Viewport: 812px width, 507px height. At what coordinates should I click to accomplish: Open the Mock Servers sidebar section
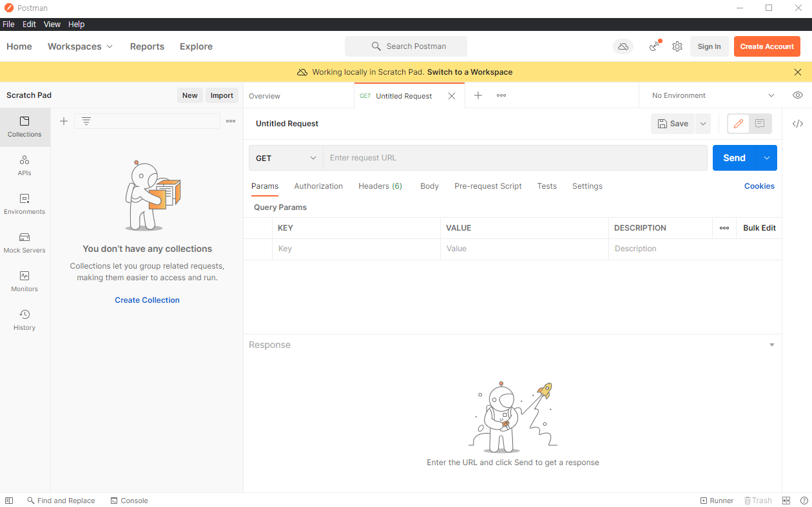click(x=24, y=243)
